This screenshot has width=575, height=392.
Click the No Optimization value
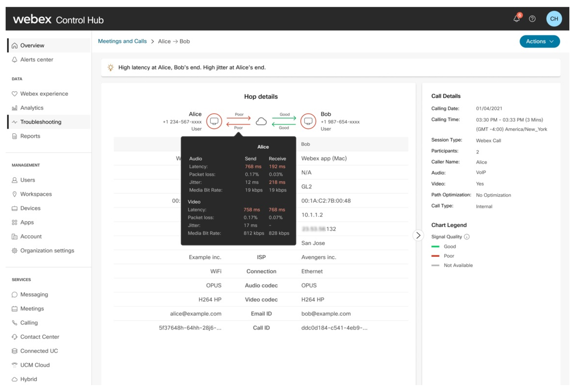coord(493,195)
